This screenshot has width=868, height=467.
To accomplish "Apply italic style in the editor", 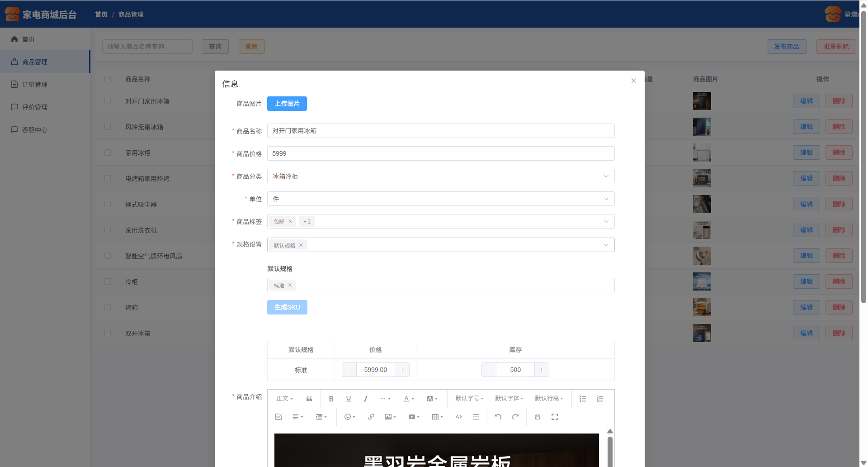I will tap(365, 399).
